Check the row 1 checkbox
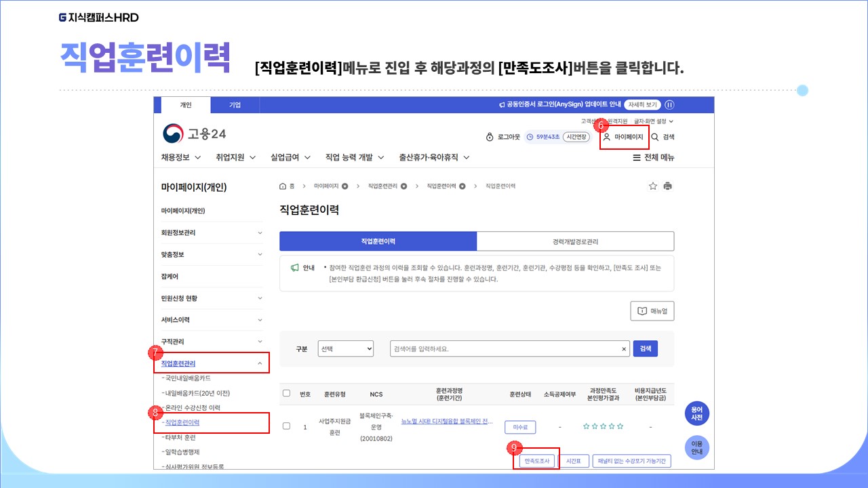The image size is (868, 488). point(286,426)
